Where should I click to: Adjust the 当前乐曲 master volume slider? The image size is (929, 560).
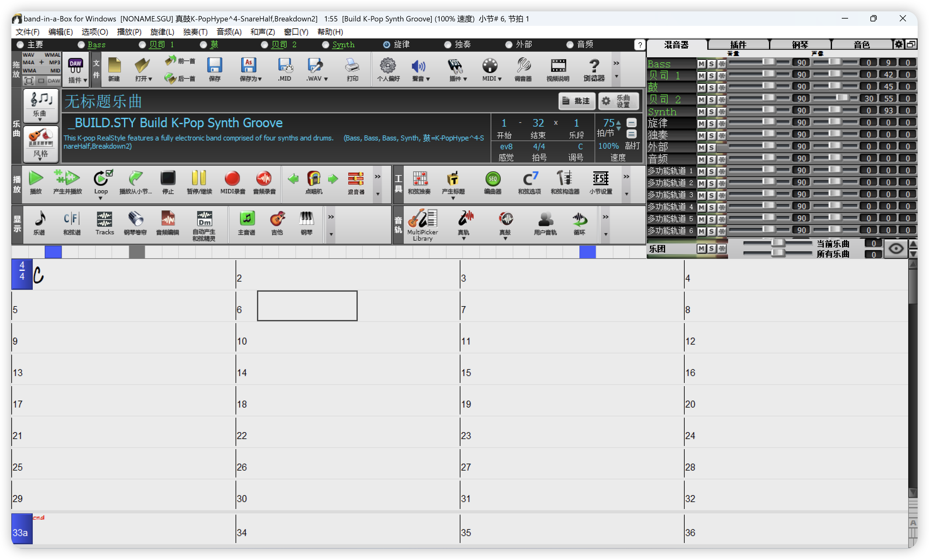tap(778, 243)
